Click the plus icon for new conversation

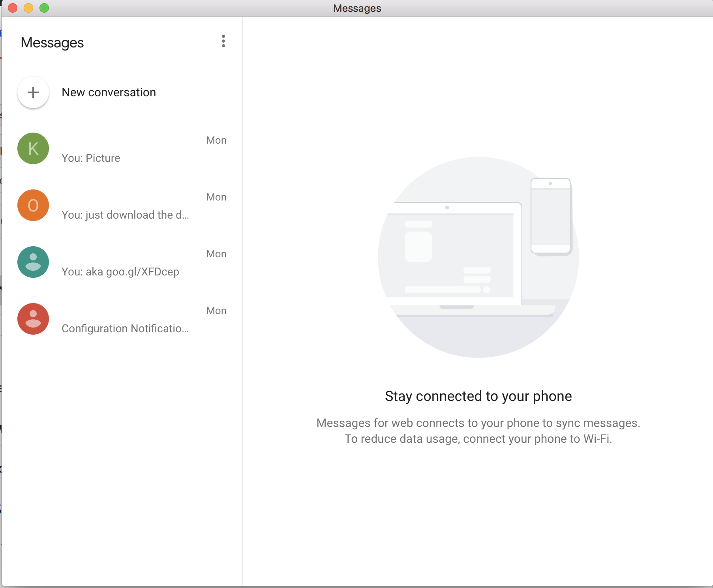(x=33, y=92)
